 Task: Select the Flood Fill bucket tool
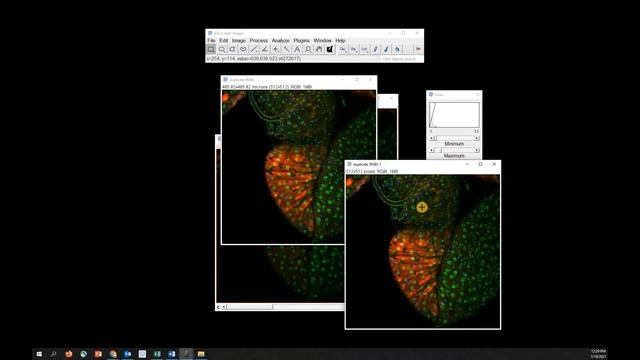pyautogui.click(x=397, y=49)
